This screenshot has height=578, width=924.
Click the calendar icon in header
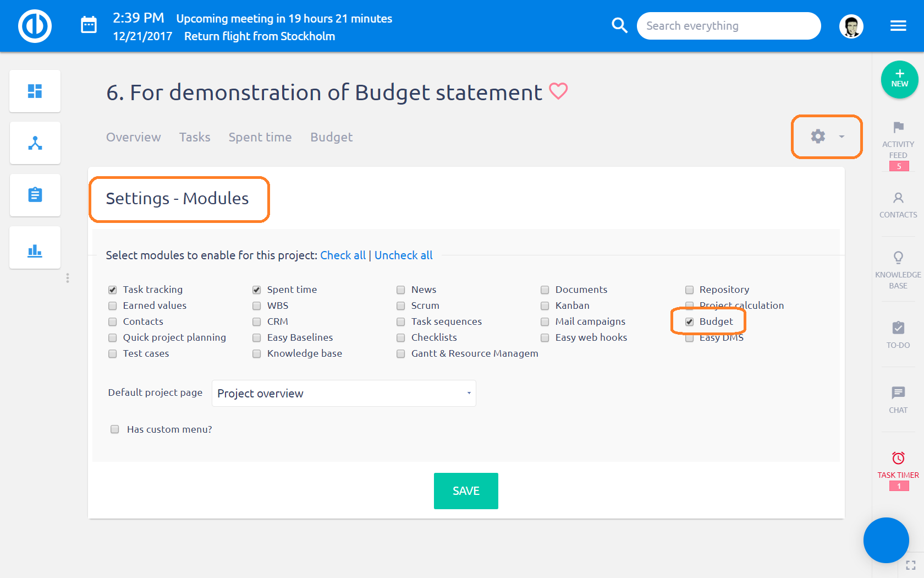(x=89, y=25)
